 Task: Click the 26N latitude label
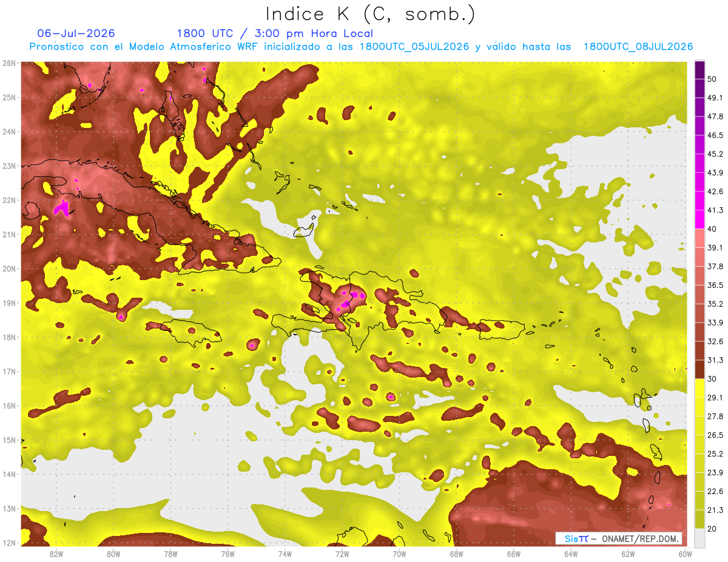pyautogui.click(x=9, y=63)
